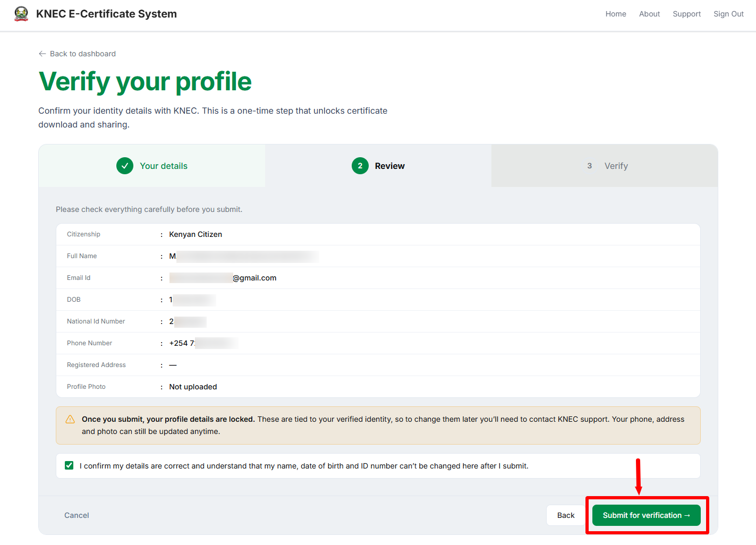The width and height of the screenshot is (756, 545).
Task: Click the KNEC crest logo icon
Action: tap(21, 14)
